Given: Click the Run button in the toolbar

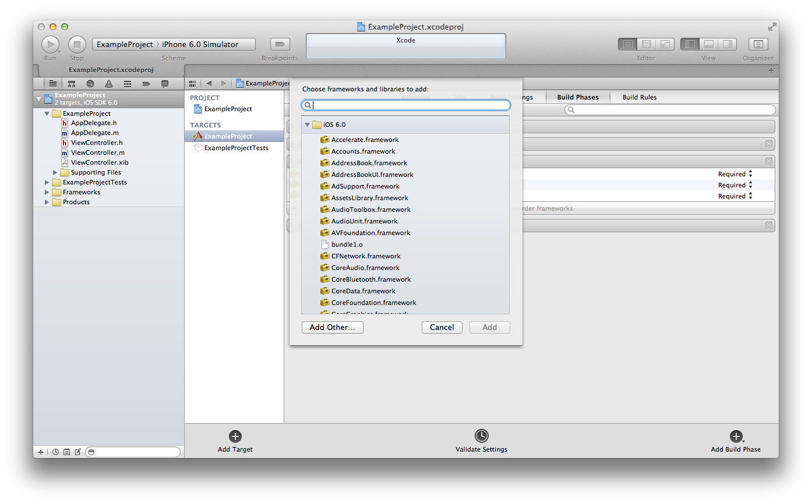Looking at the screenshot, I should (x=50, y=44).
